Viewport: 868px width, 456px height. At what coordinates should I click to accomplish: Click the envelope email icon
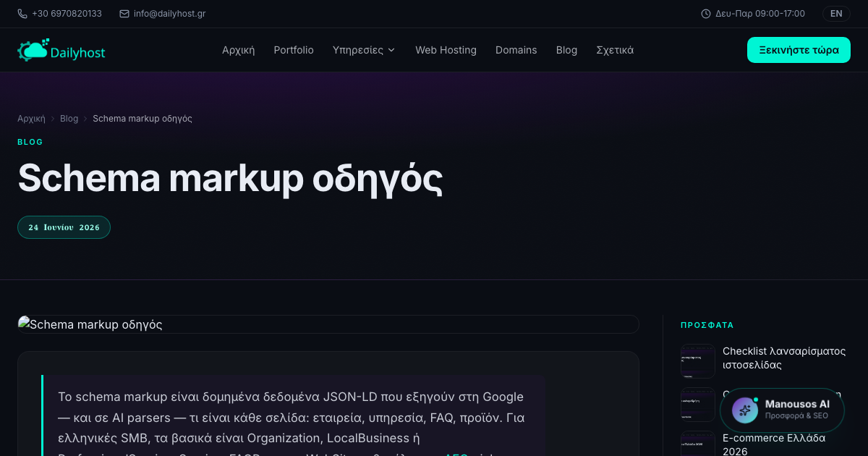[x=124, y=14]
